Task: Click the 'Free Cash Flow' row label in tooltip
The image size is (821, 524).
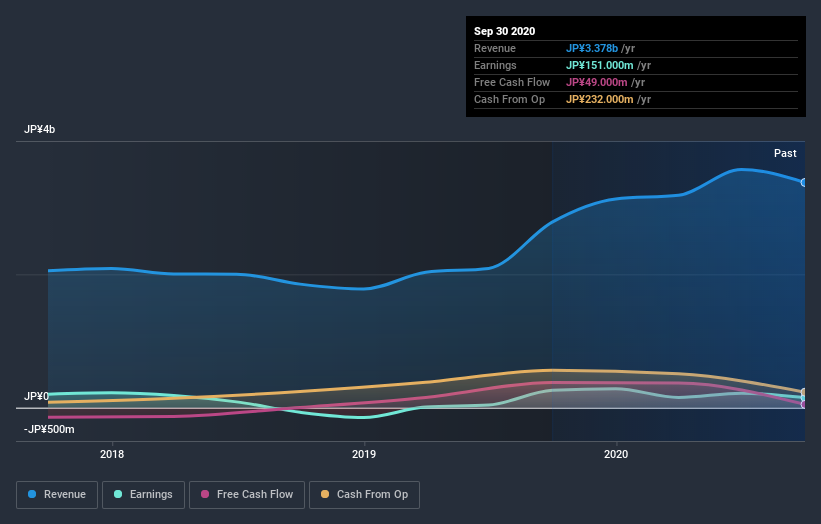Action: [x=512, y=82]
